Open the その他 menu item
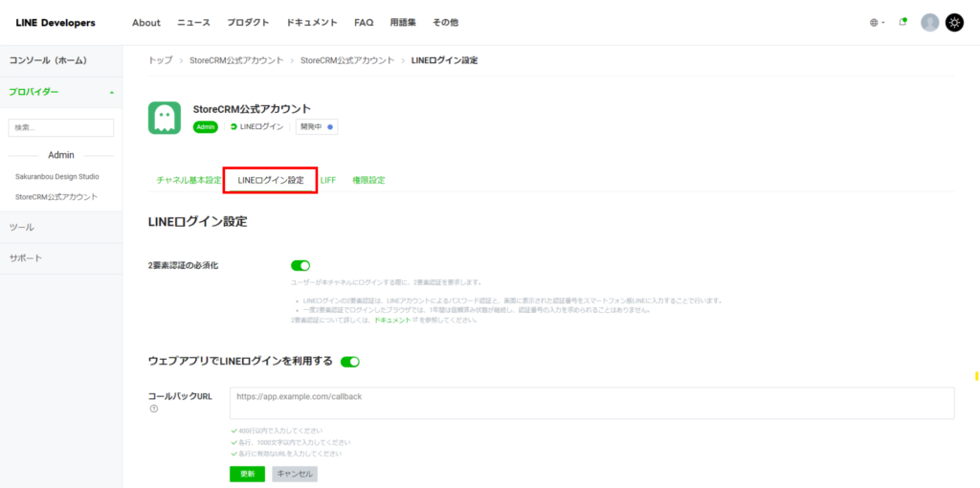Viewport: 980px width, 488px height. (446, 23)
